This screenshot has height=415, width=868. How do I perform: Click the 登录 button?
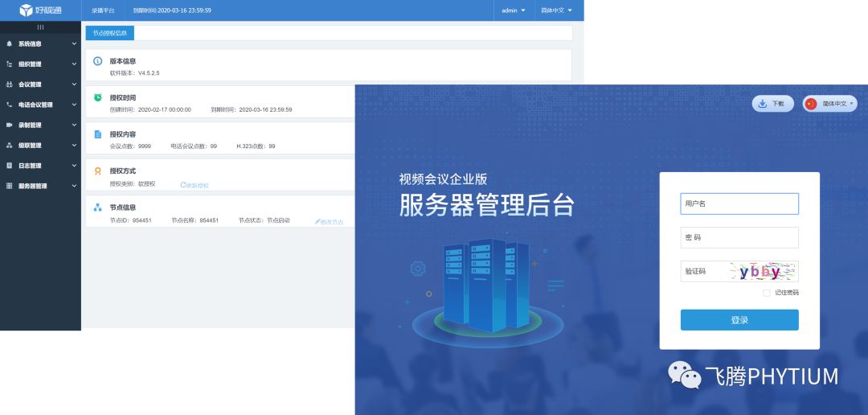point(739,320)
